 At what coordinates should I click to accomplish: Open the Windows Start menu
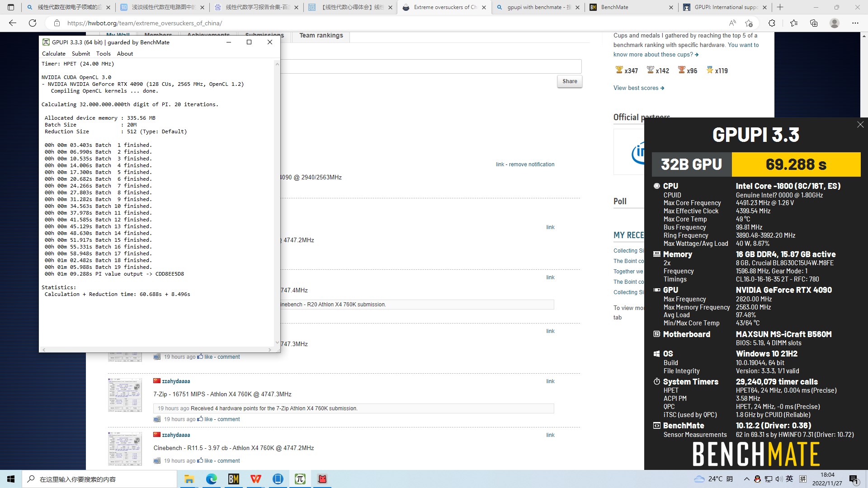11,479
